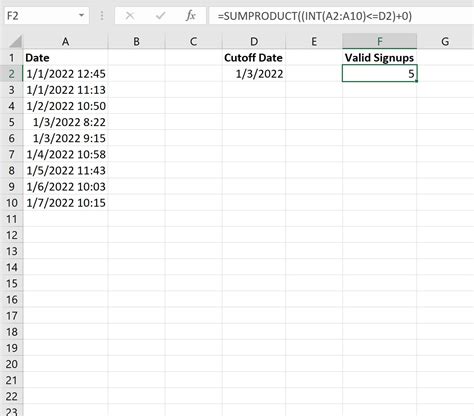Select row 15 header
The width and height of the screenshot is (474, 416).
click(12, 283)
